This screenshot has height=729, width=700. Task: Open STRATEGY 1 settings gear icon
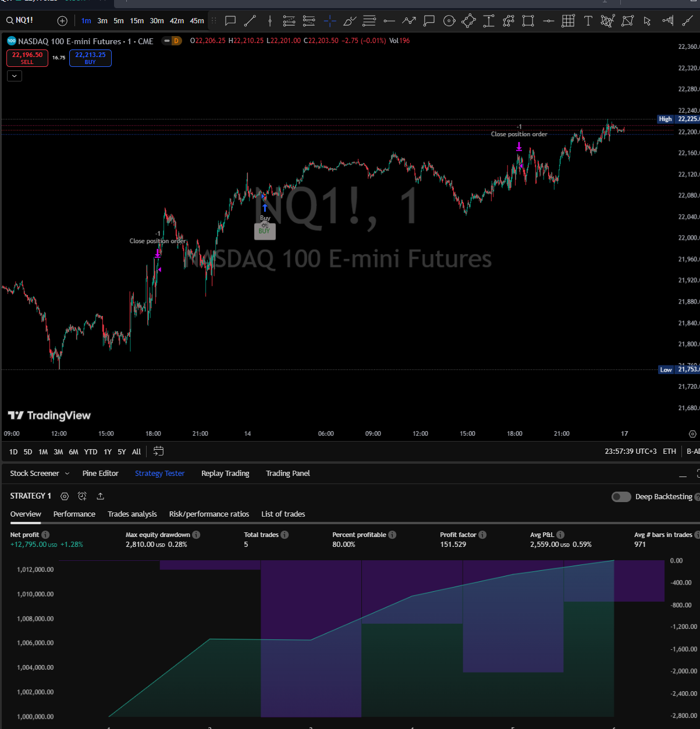pyautogui.click(x=65, y=496)
